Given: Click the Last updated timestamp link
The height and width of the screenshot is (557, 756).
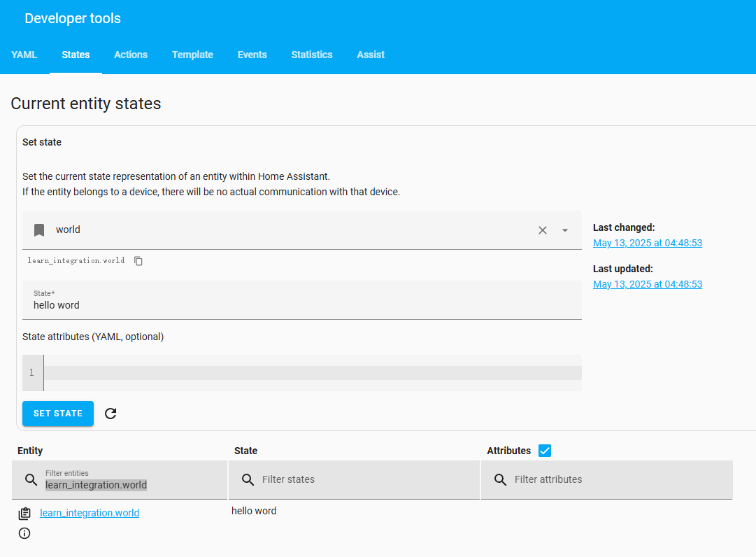Looking at the screenshot, I should coord(647,284).
